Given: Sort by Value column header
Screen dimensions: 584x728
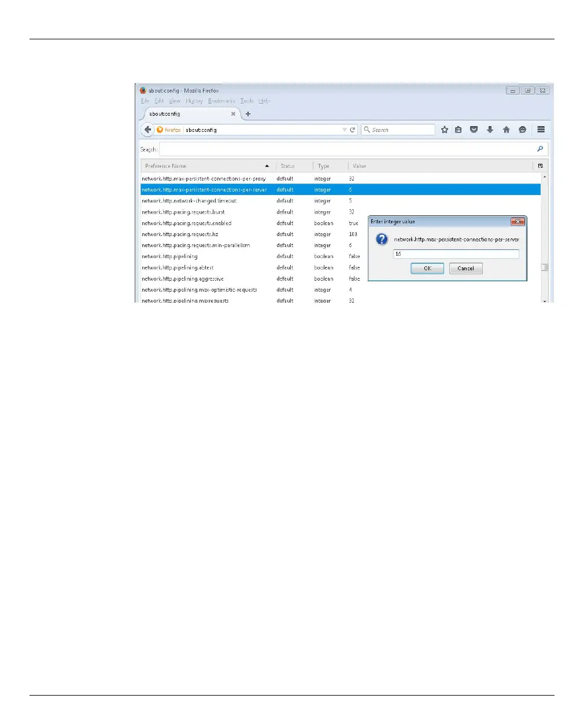Looking at the screenshot, I should point(440,166).
